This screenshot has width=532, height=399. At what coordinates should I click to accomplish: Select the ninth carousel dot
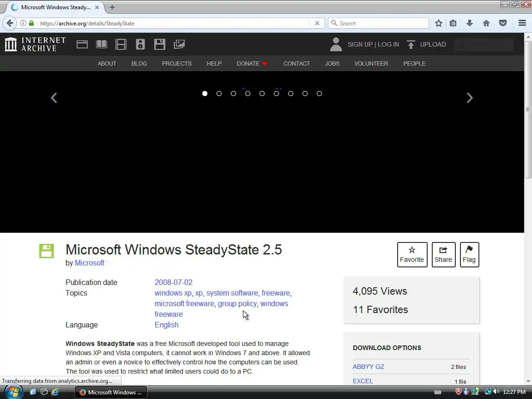pos(319,93)
